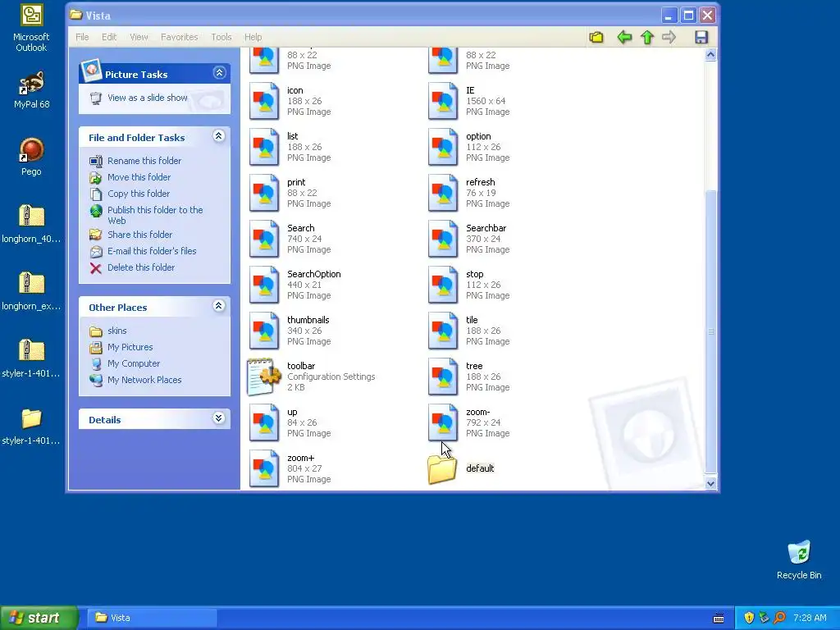Open the Help menu
Viewport: 840px width, 630px height.
pos(253,37)
